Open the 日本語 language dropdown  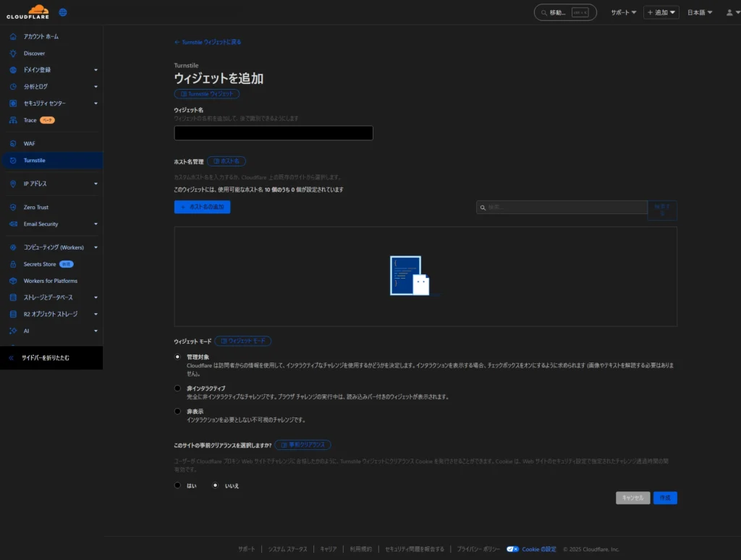click(699, 12)
